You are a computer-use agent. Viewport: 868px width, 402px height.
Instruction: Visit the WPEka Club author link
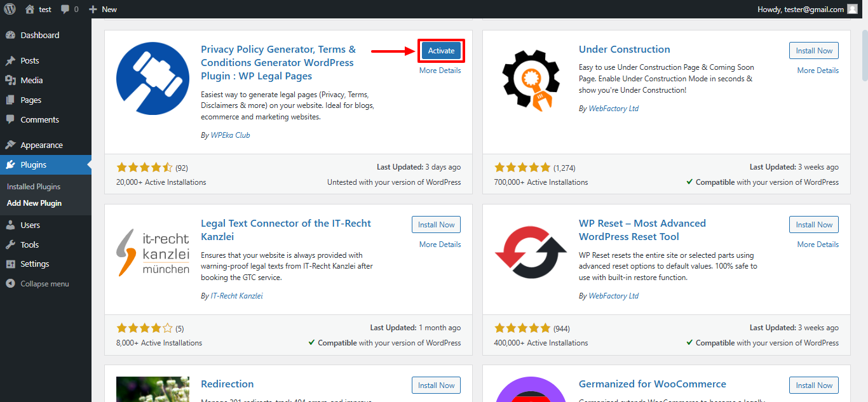tap(230, 135)
